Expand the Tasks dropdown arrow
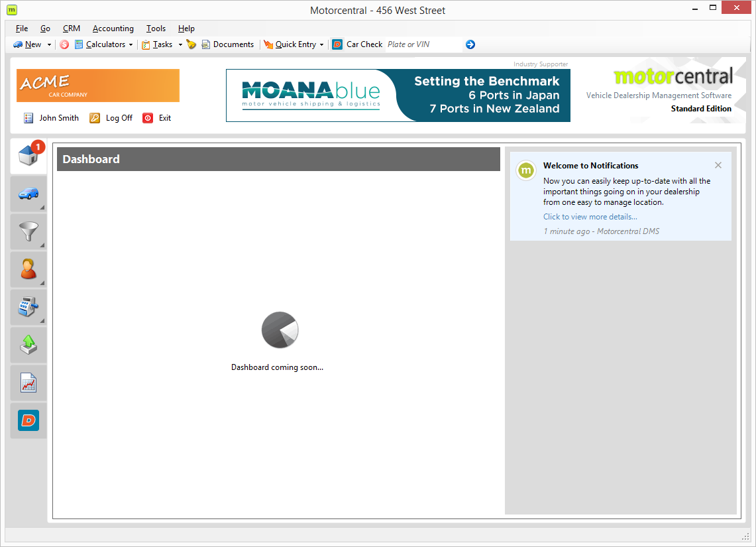This screenshot has height=547, width=756. click(180, 45)
